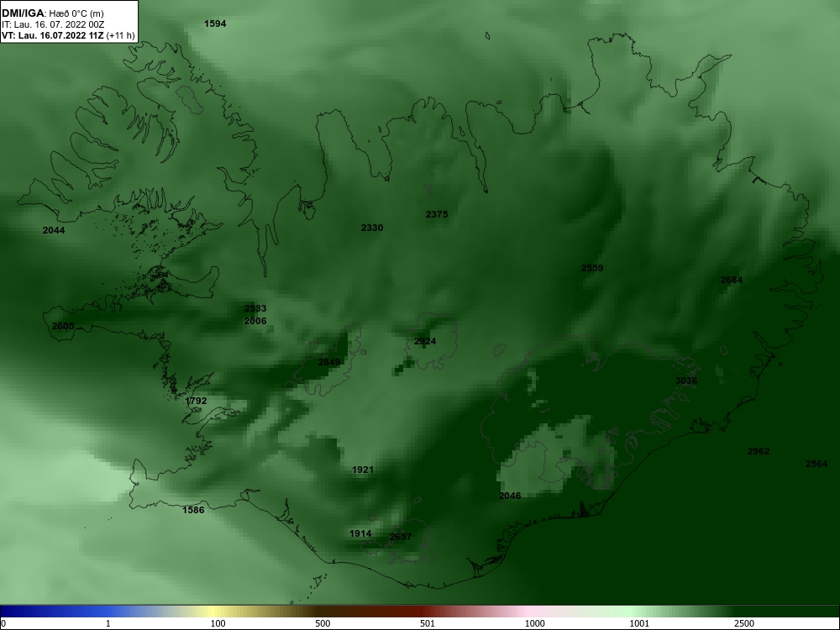Select the 2924 value on Hofsjökull glacier
Image resolution: width=840 pixels, height=630 pixels.
(x=425, y=341)
